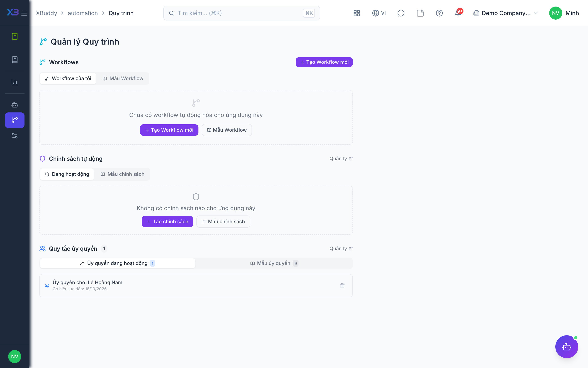Switch language using VI globe selector

[x=379, y=13]
